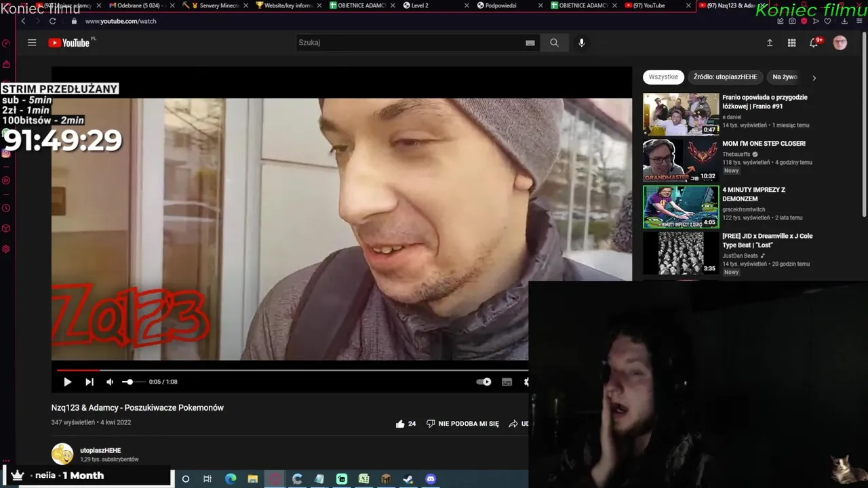Launch Microsoft Edge from taskbar

click(x=231, y=479)
